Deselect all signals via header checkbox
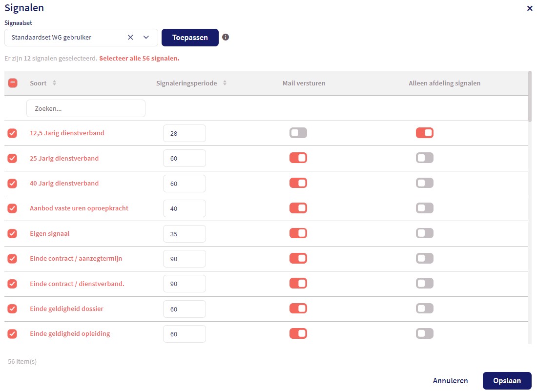The image size is (537, 392). coord(13,83)
